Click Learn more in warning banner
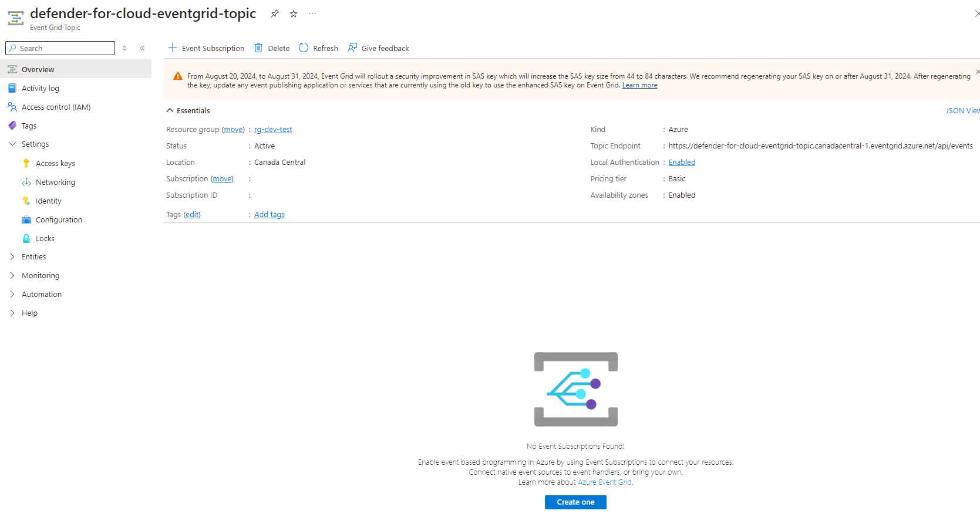The height and width of the screenshot is (524, 980). click(639, 85)
